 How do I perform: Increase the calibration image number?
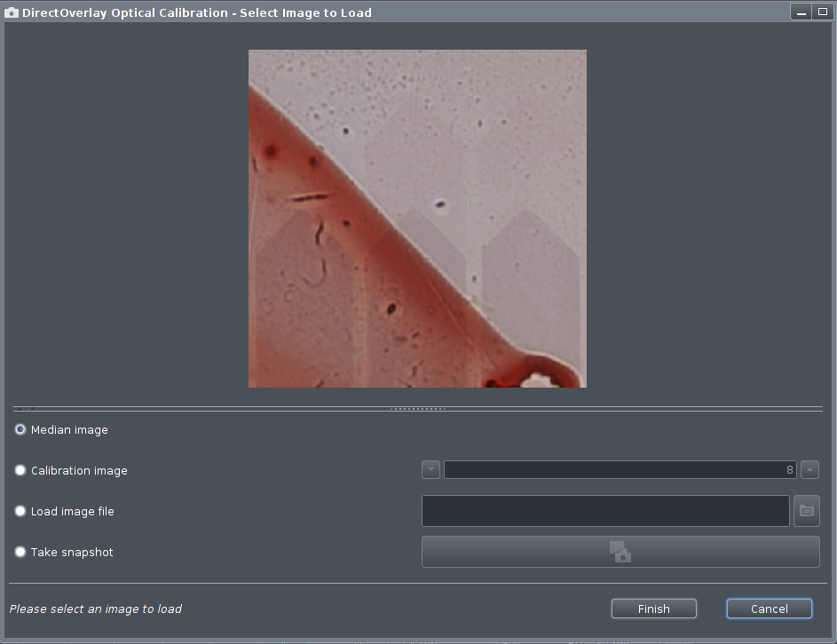pyautogui.click(x=809, y=470)
